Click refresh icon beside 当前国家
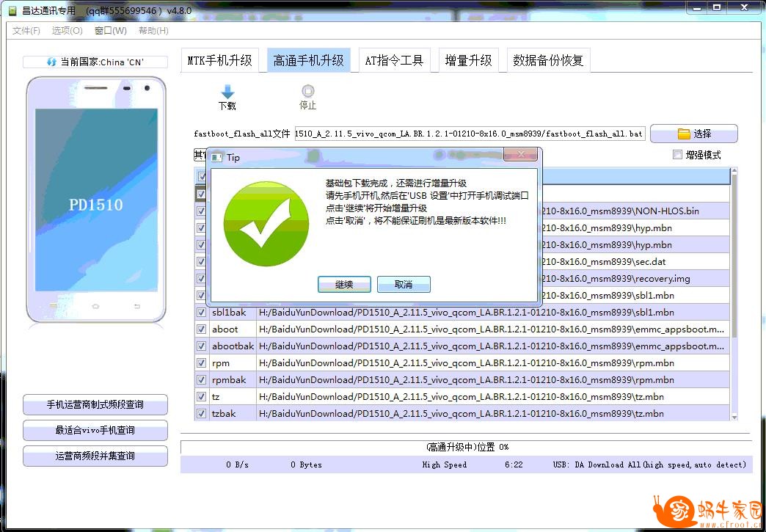Viewport: 766px width, 532px height. tap(51, 62)
